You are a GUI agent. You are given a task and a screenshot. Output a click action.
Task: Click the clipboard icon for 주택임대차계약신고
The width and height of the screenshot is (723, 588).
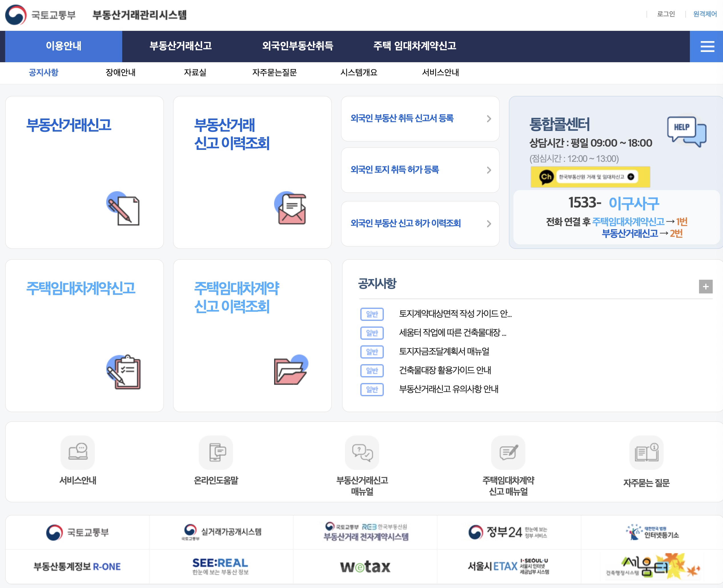pyautogui.click(x=124, y=372)
